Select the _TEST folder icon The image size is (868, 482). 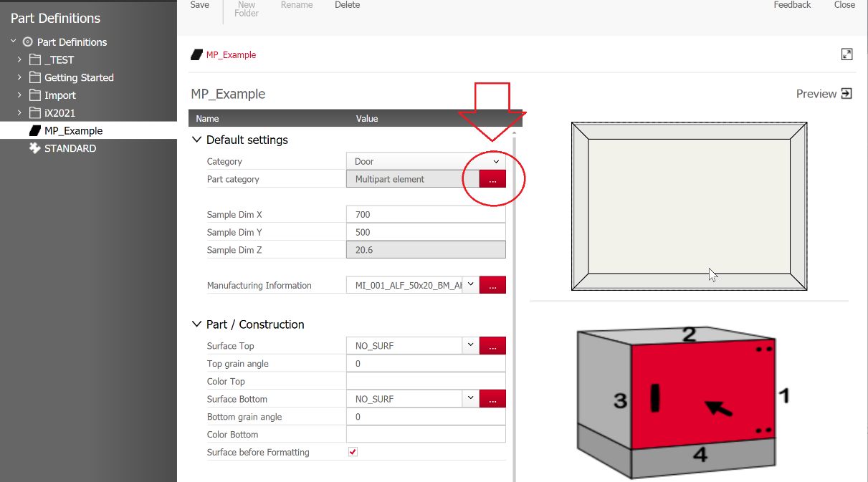(34, 59)
